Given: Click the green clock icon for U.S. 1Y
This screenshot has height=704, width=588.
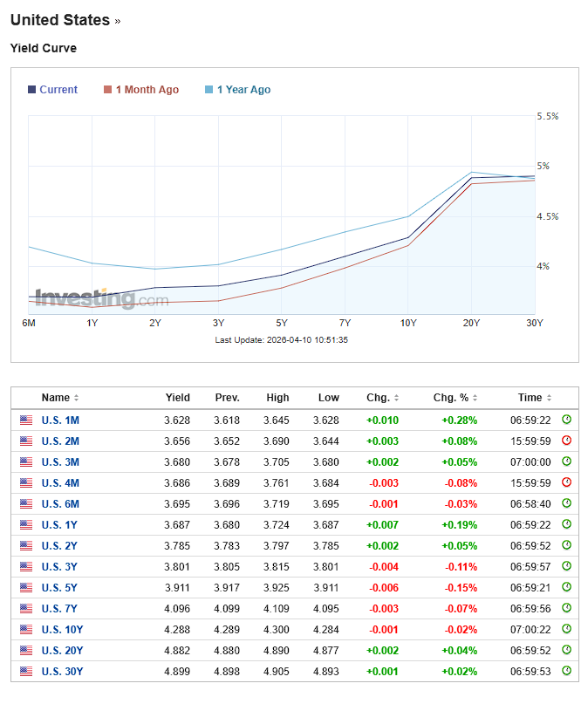Looking at the screenshot, I should pos(567,524).
